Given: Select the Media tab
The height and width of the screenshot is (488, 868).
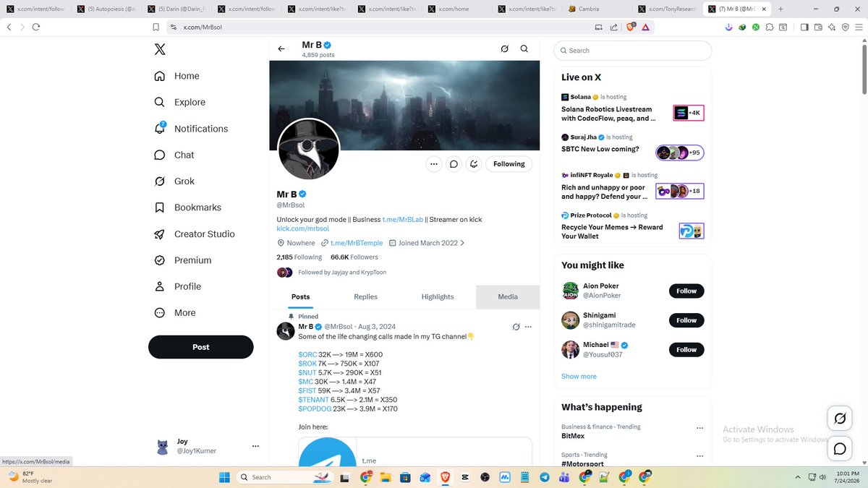Looking at the screenshot, I should (508, 296).
